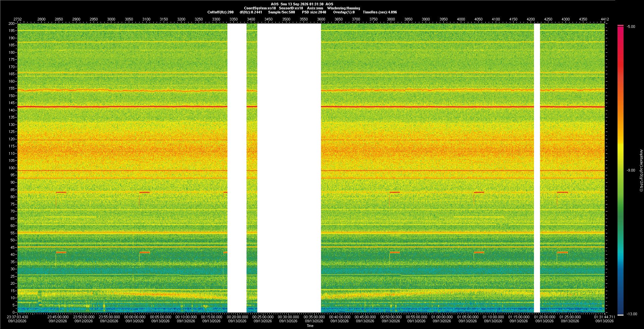This screenshot has width=644, height=329.
Task: Click the Time x-axis label
Action: coord(310,326)
